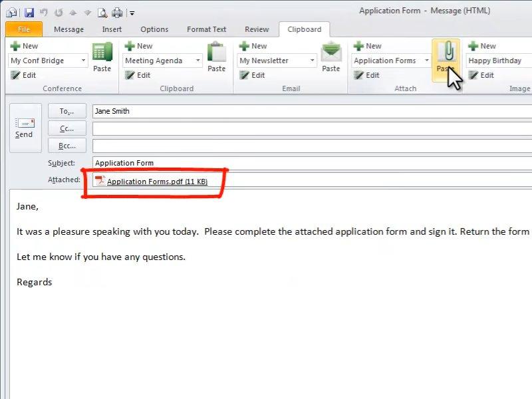Open the File tab
The image size is (532, 399).
(24, 29)
